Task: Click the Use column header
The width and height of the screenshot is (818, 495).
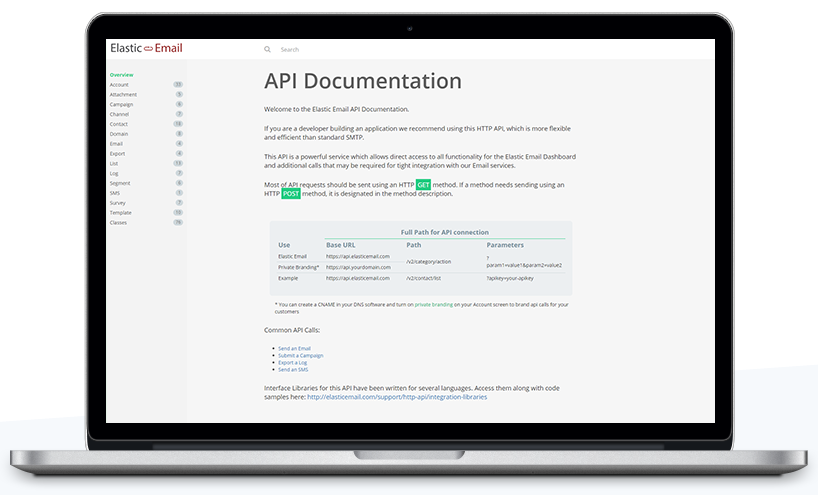Action: coord(284,245)
